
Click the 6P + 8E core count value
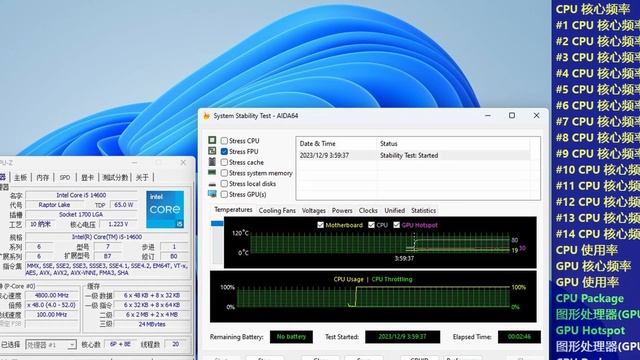coord(120,344)
